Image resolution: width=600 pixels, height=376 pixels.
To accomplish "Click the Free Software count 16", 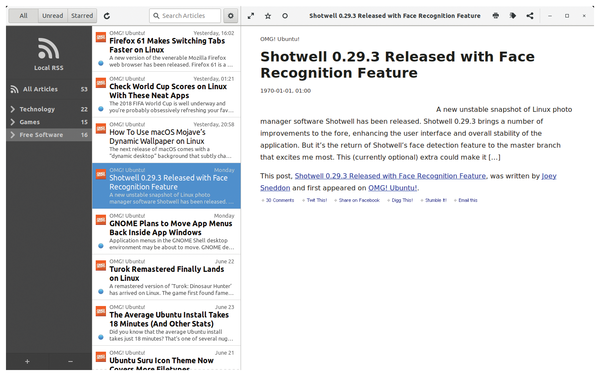I will (x=84, y=135).
